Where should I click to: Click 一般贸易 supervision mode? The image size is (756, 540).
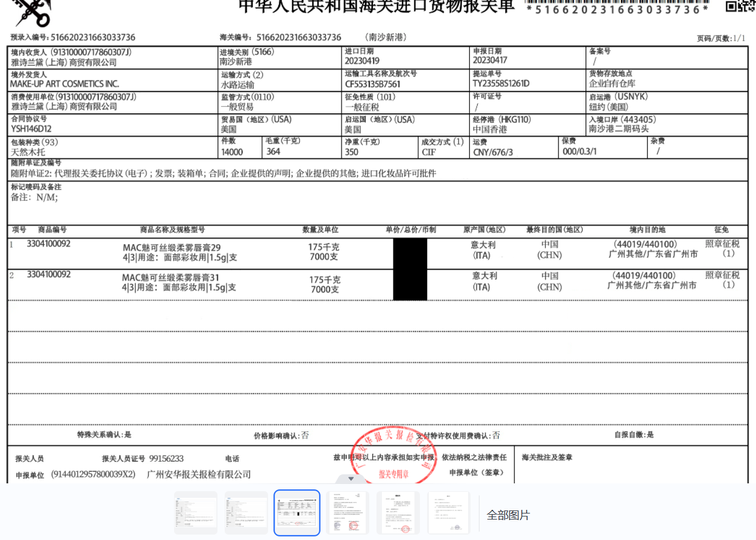tap(237, 107)
